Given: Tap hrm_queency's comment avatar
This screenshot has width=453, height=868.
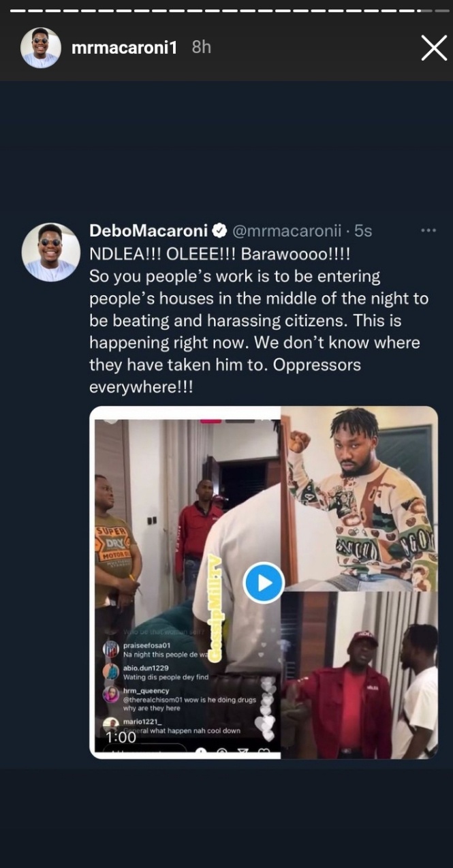Looking at the screenshot, I should pyautogui.click(x=111, y=694).
